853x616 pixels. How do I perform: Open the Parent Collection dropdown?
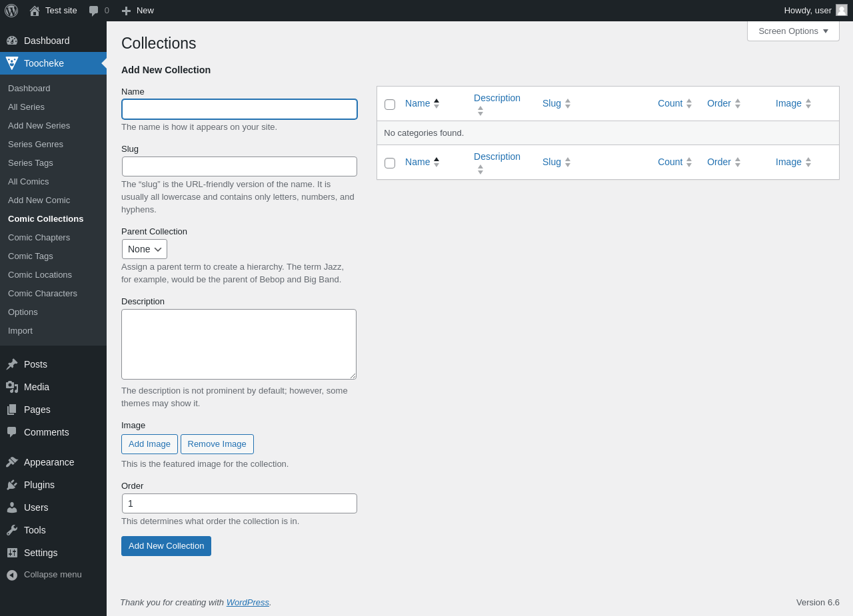coord(145,249)
